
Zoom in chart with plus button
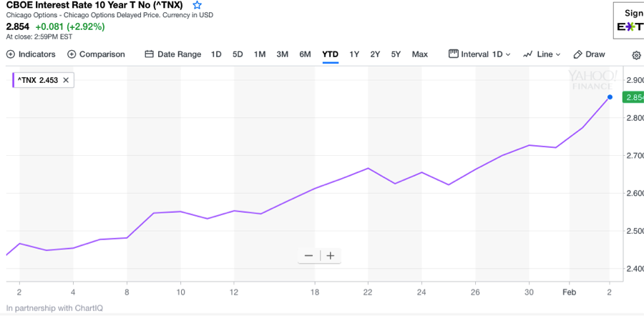(331, 256)
